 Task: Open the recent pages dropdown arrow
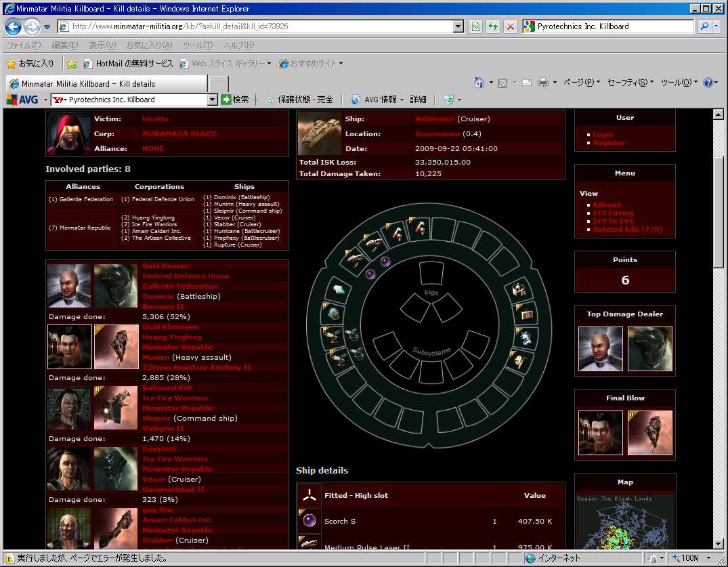pos(47,27)
